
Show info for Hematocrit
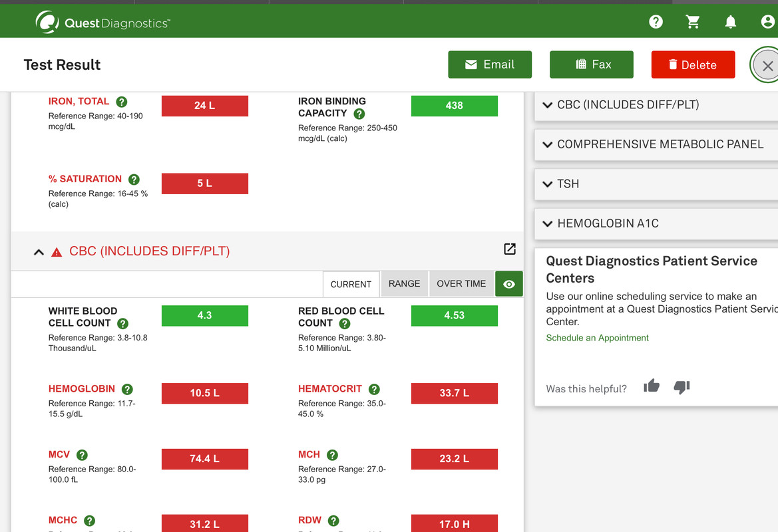(374, 389)
